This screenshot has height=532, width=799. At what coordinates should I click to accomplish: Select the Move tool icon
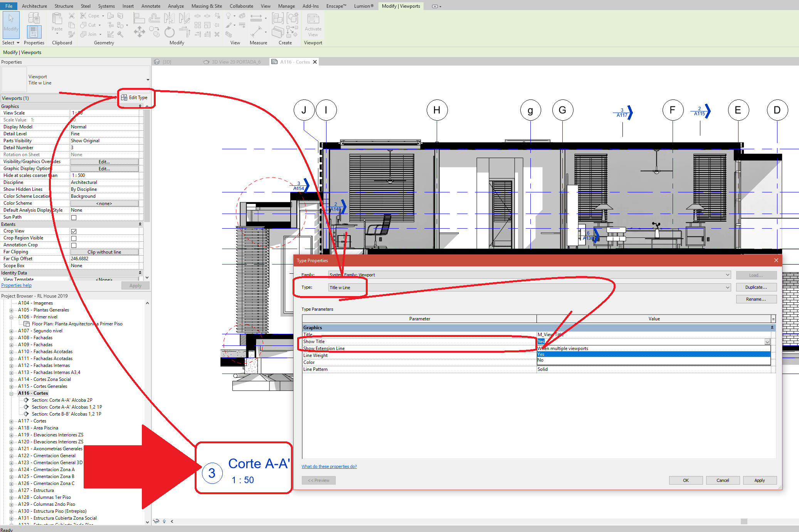click(x=139, y=32)
